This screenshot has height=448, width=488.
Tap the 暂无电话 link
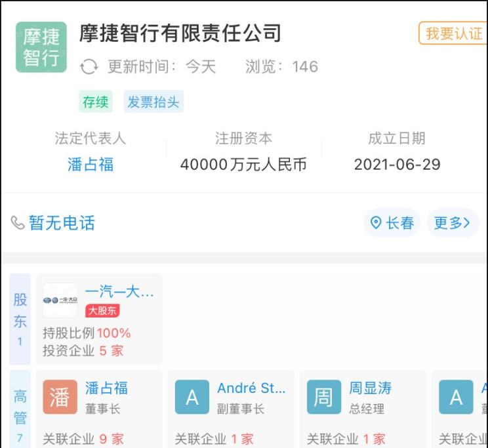(x=62, y=223)
